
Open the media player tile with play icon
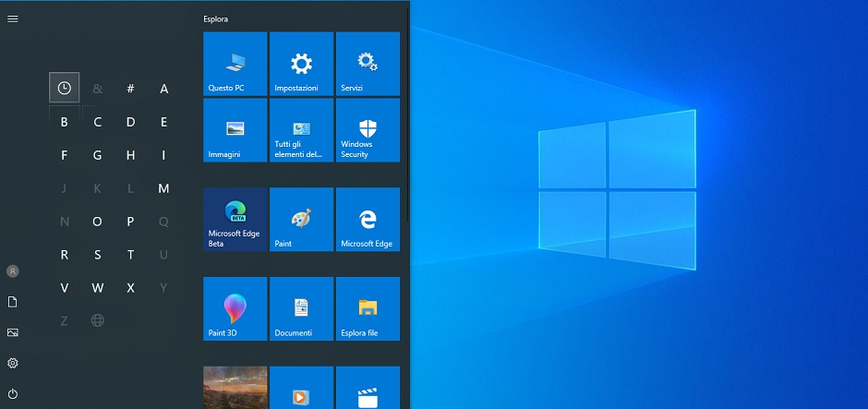pos(302,388)
